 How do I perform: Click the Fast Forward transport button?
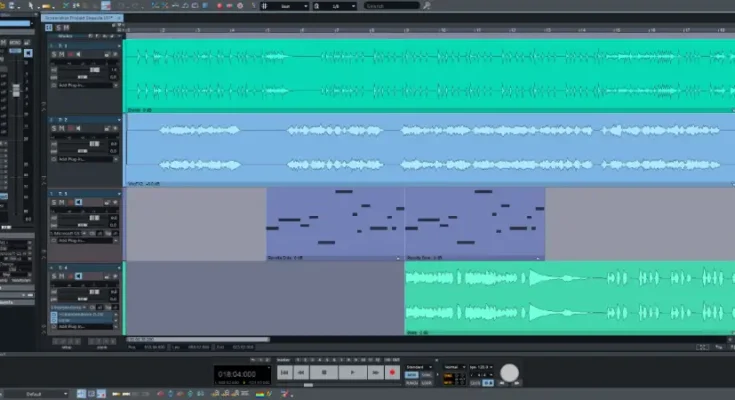tap(375, 372)
